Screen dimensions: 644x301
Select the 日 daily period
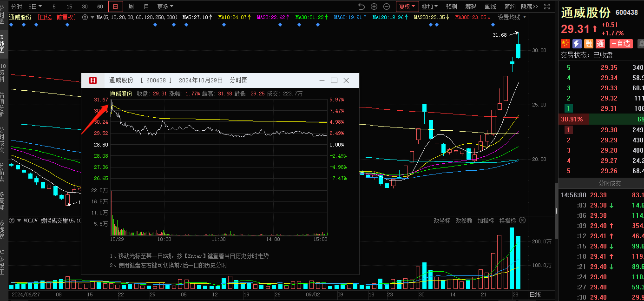coord(115,7)
